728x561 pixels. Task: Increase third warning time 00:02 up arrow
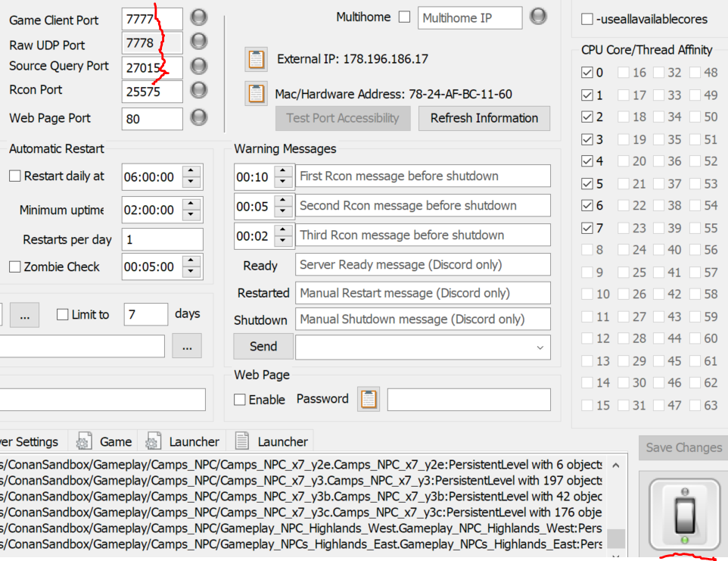pyautogui.click(x=283, y=229)
